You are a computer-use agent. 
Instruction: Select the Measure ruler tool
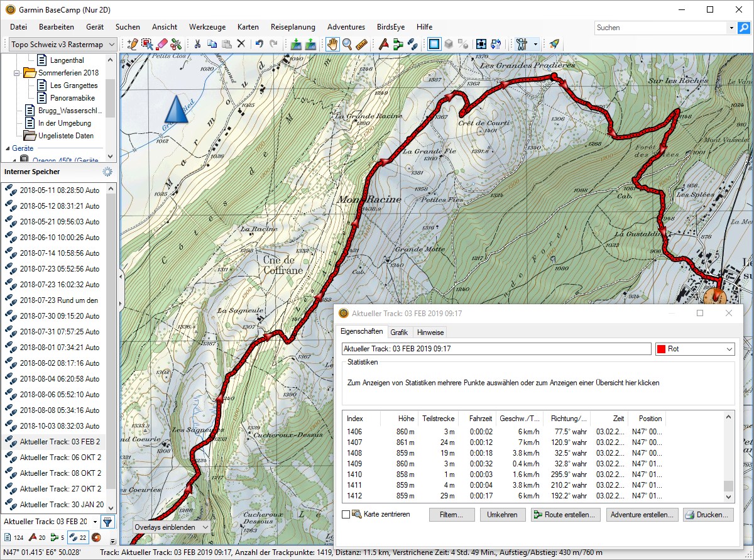coord(361,44)
